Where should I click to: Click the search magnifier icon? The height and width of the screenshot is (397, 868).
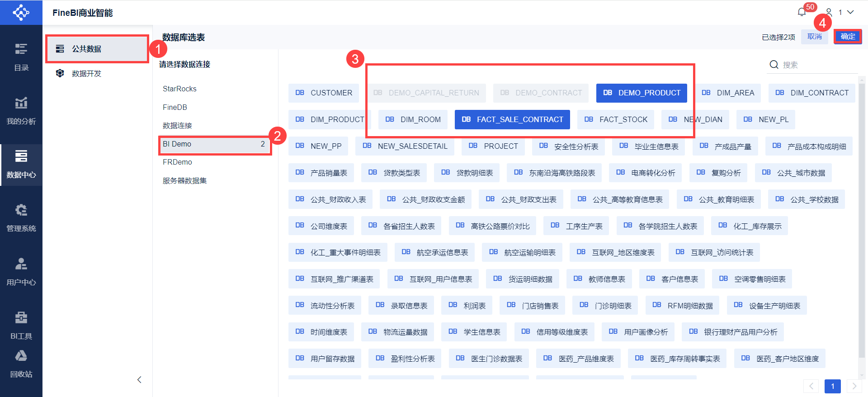coord(774,65)
